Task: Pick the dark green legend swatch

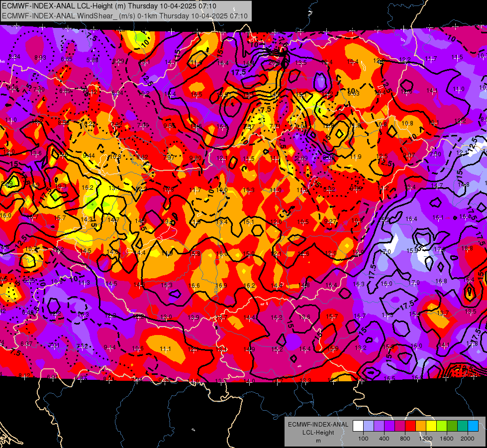Action: pyautogui.click(x=452, y=426)
